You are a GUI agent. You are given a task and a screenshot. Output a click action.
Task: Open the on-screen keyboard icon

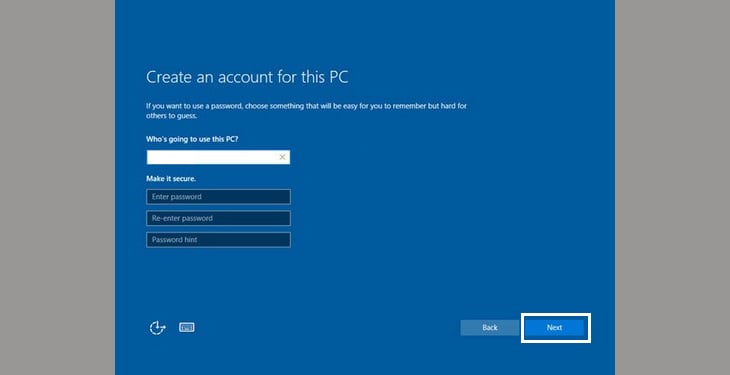(187, 327)
